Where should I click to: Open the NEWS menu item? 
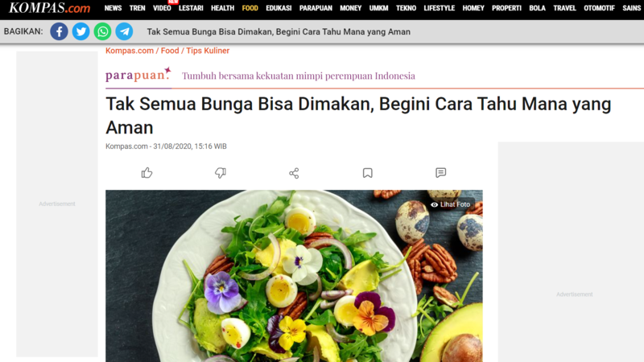[113, 8]
